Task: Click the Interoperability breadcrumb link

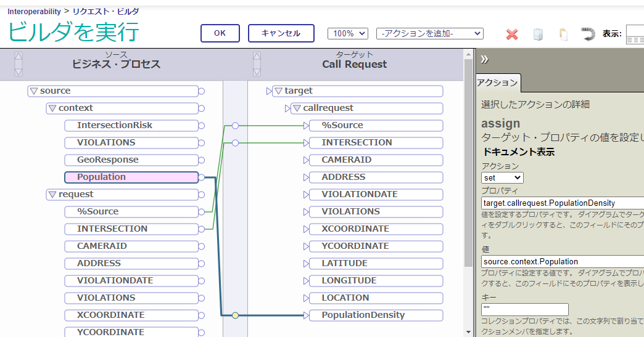Action: pyautogui.click(x=34, y=12)
